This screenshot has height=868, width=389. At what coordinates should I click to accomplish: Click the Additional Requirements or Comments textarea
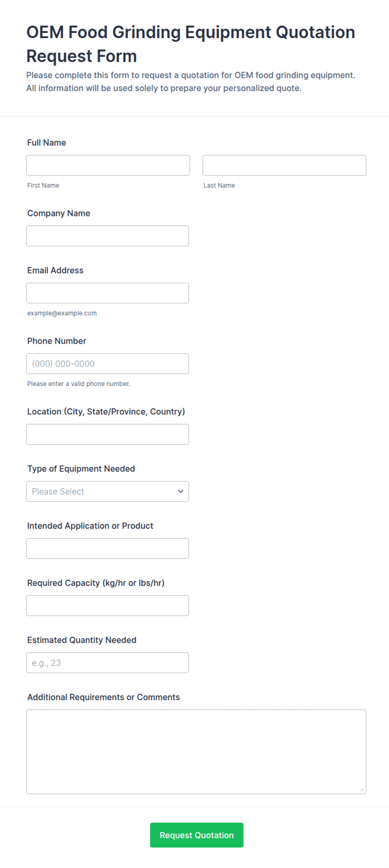tap(196, 752)
